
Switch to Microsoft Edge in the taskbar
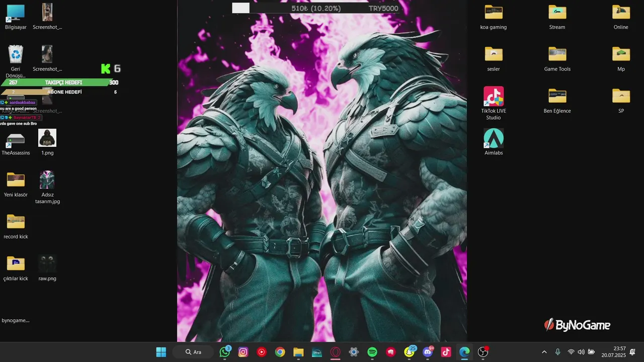point(464,352)
